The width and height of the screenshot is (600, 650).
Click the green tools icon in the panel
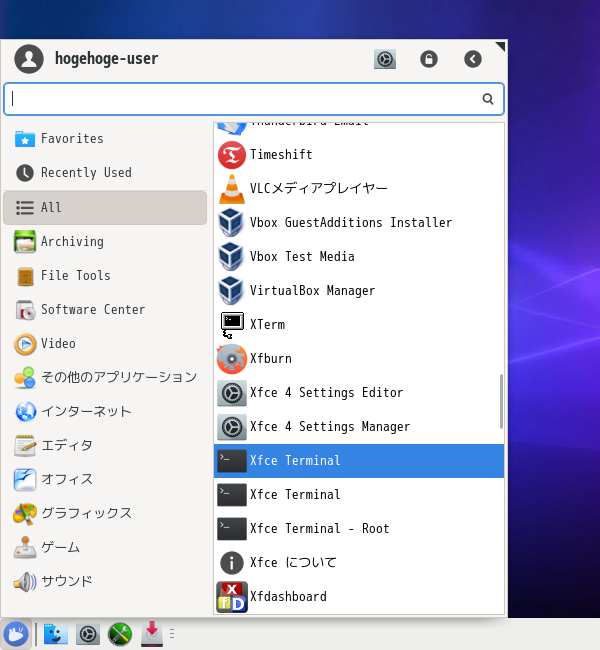120,634
